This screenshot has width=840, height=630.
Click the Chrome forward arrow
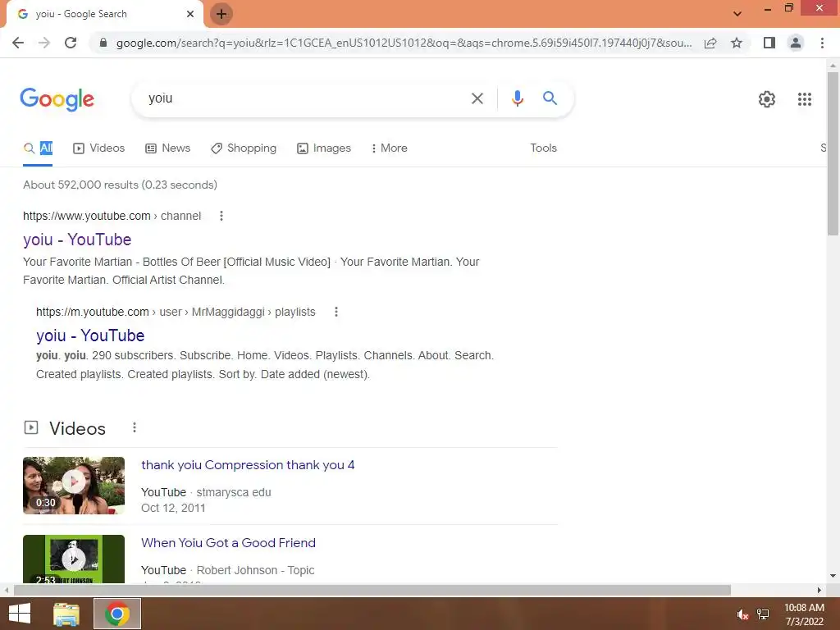pyautogui.click(x=44, y=43)
